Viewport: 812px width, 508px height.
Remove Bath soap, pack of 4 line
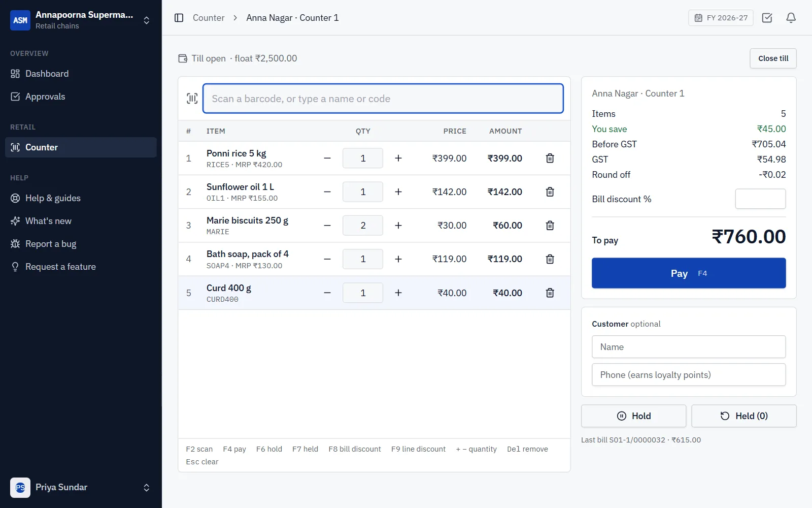coord(550,259)
